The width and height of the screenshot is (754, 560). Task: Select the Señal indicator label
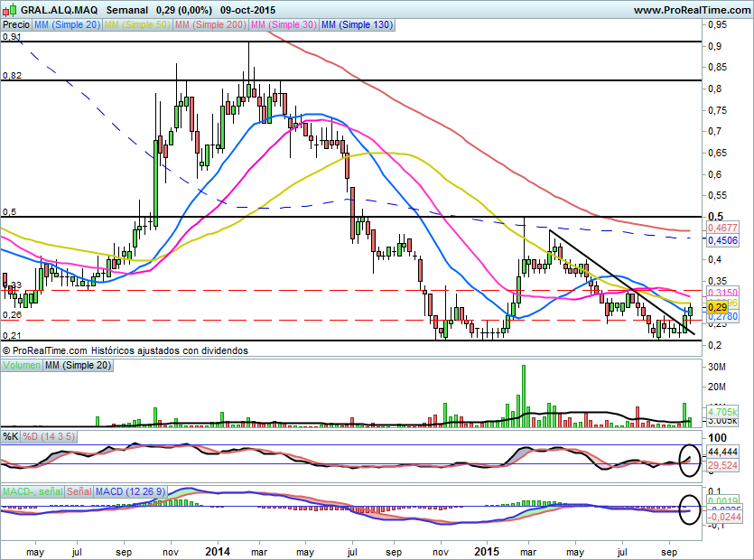click(x=79, y=490)
